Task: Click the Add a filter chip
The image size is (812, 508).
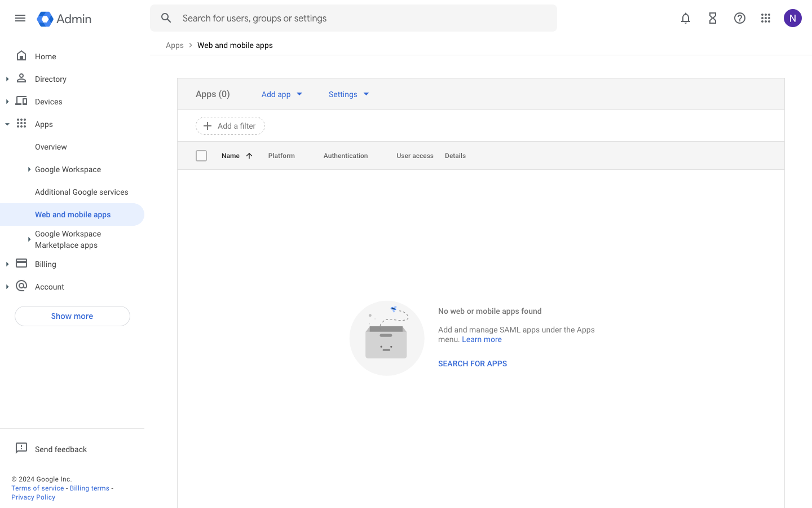Action: tap(230, 126)
